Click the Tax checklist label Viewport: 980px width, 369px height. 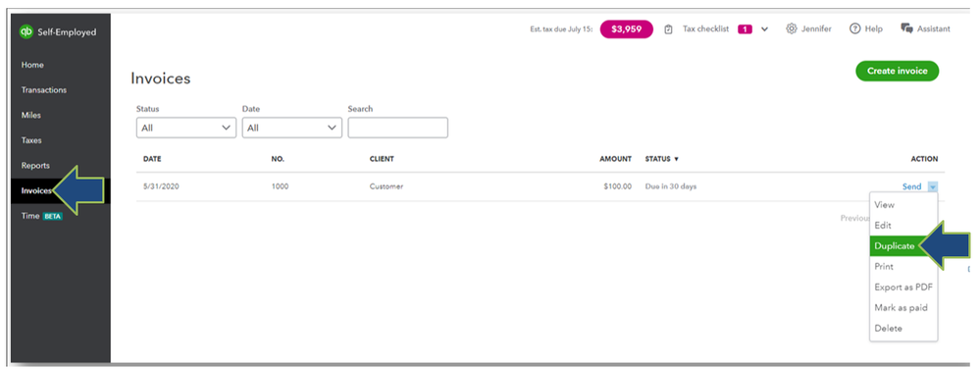coord(705,28)
